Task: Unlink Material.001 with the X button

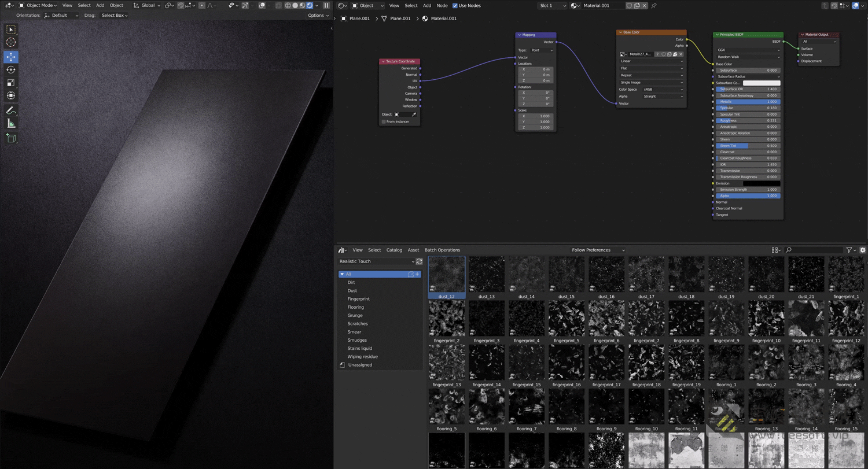Action: coord(644,5)
